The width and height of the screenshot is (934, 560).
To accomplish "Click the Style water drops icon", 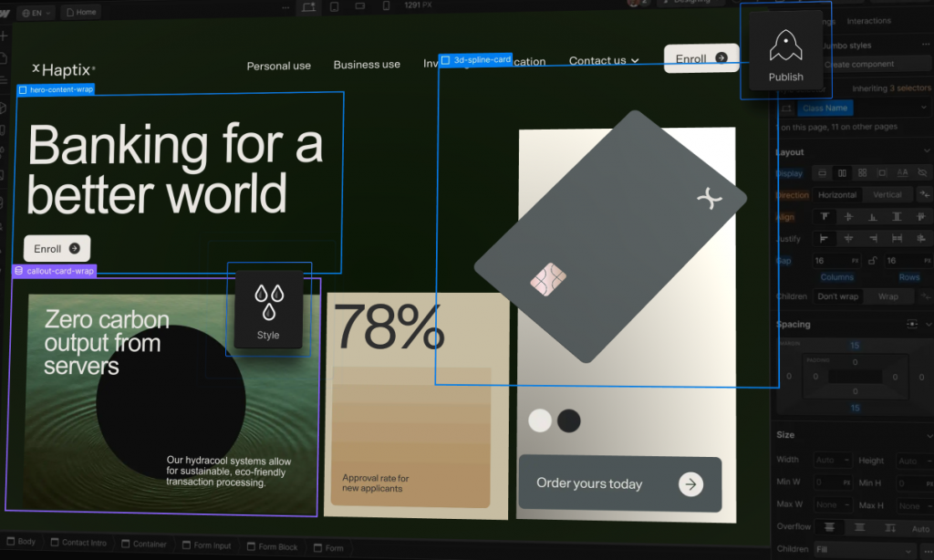I will [267, 302].
